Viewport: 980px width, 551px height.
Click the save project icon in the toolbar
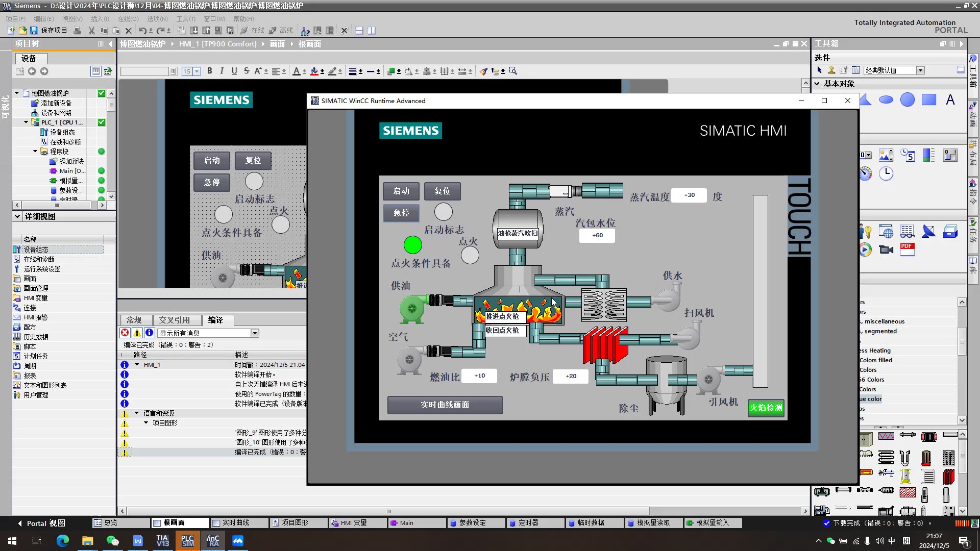[34, 31]
